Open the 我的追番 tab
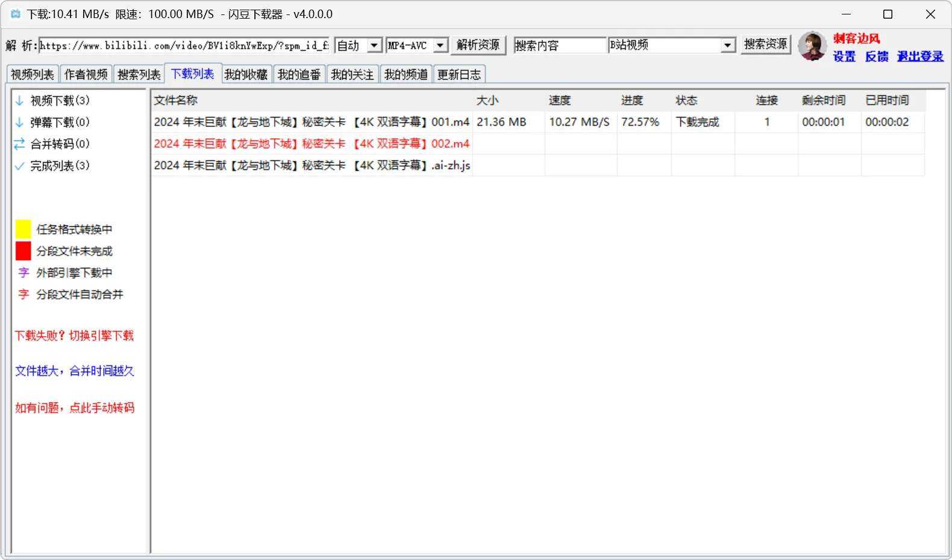Viewport: 952px width, 560px height. 299,74
